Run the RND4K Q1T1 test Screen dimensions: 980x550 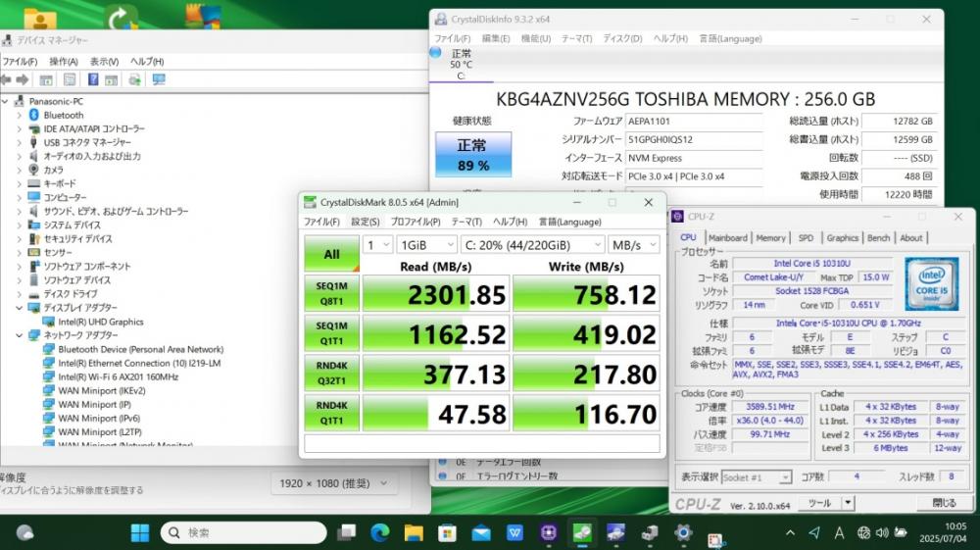332,413
